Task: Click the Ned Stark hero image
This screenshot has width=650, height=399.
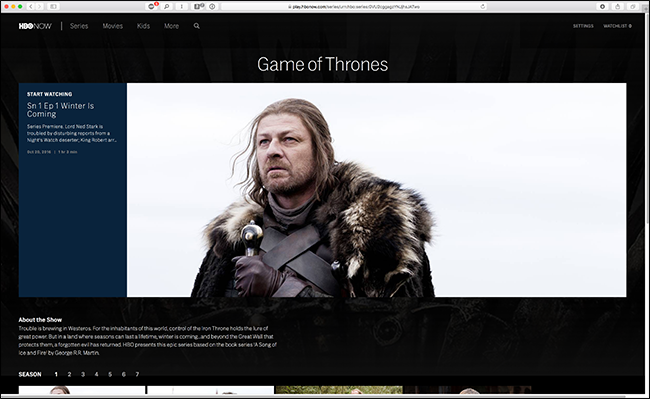Action: (x=376, y=190)
